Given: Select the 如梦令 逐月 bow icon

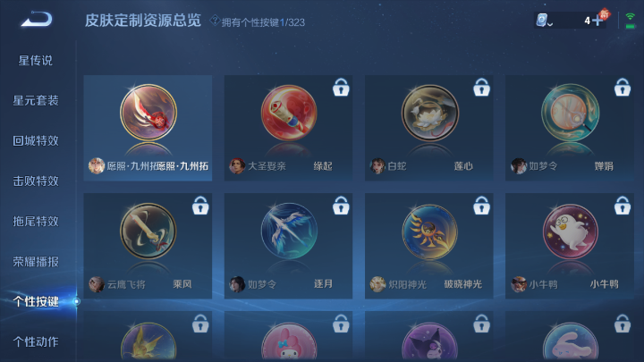Looking at the screenshot, I should pos(289,232).
